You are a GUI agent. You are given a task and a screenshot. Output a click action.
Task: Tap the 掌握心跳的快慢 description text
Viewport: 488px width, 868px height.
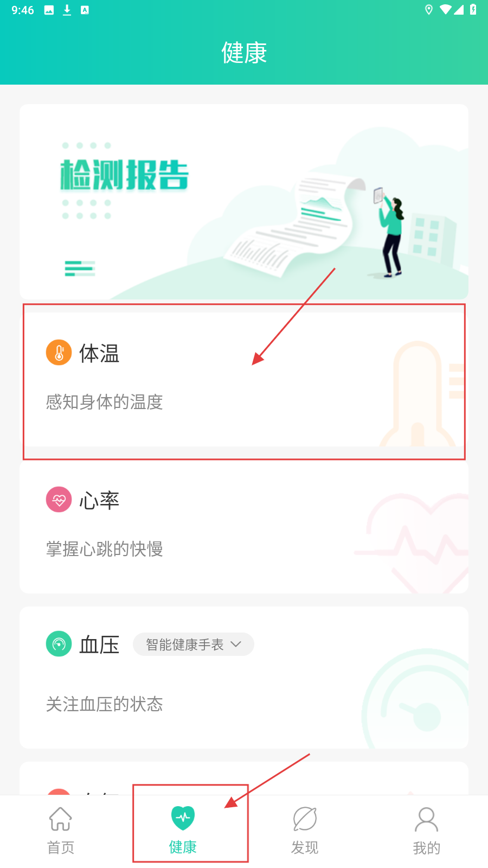(x=105, y=549)
